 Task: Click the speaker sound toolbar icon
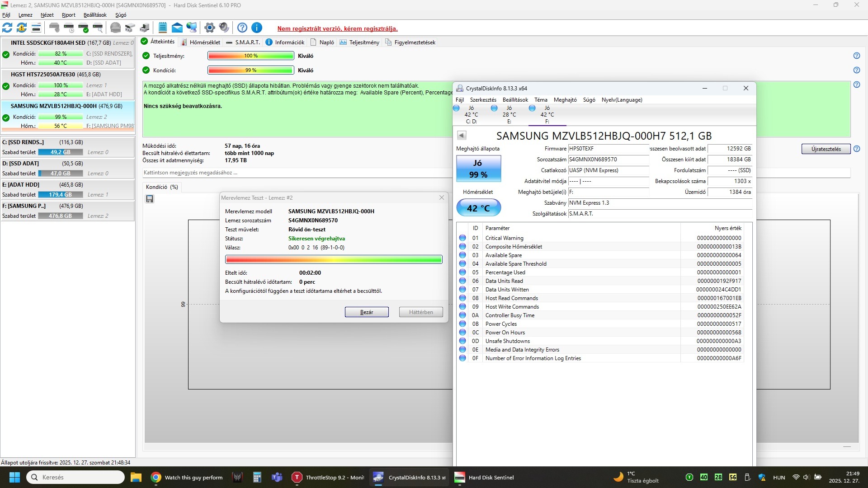coord(224,28)
